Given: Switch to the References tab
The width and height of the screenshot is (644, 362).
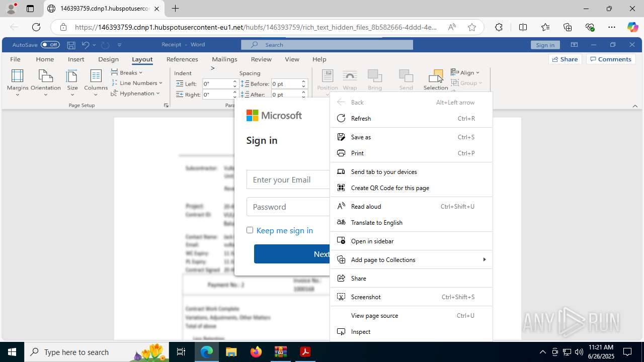Looking at the screenshot, I should (182, 59).
